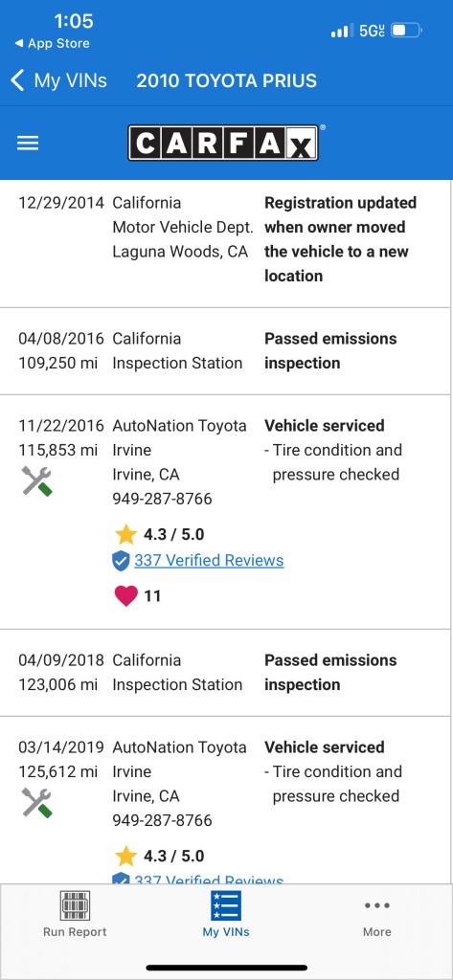The width and height of the screenshot is (453, 980).
Task: Tap the yellow star rating under 11/22/2016
Action: (125, 534)
